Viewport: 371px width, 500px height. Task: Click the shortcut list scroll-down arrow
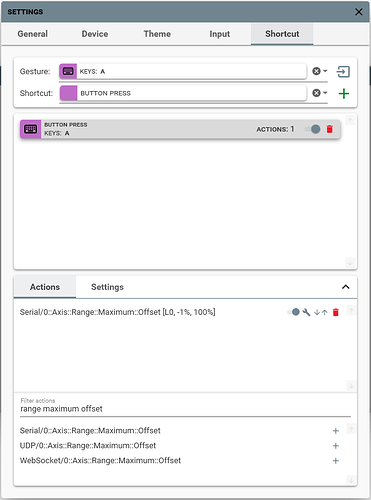pos(350,263)
